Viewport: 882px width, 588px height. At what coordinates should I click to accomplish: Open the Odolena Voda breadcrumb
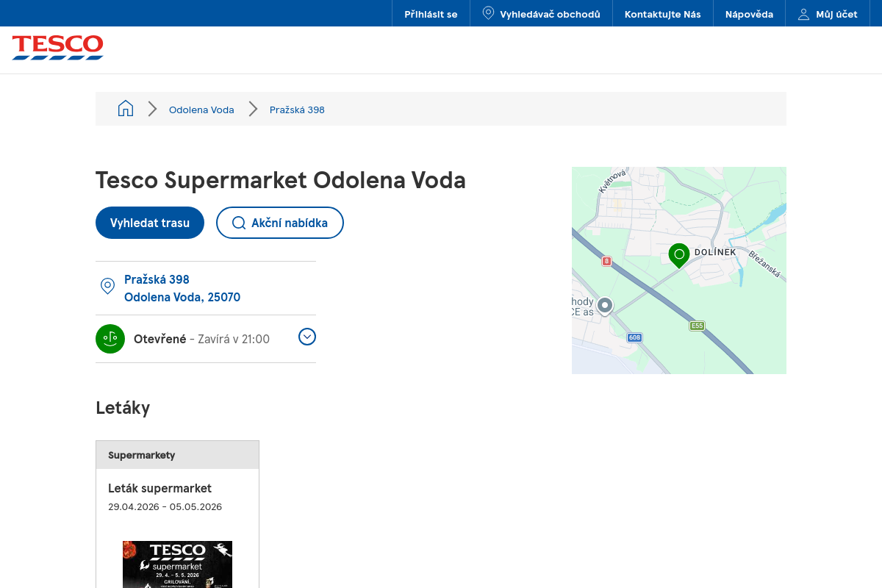201,110
